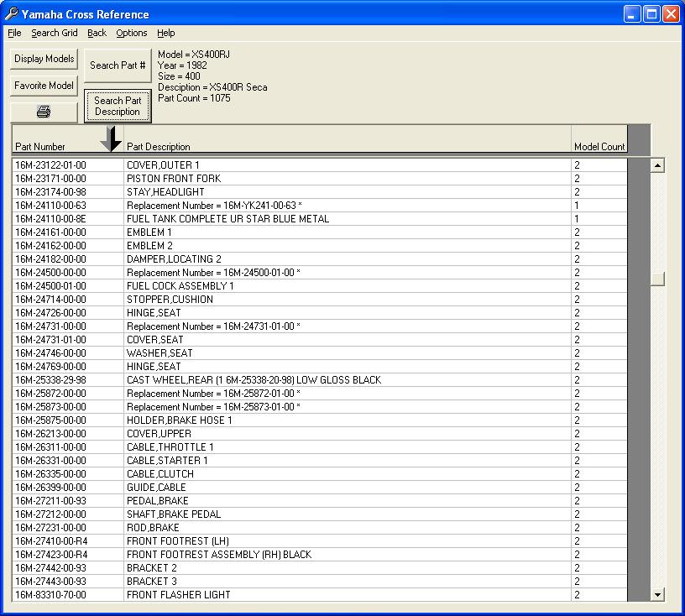685x616 pixels.
Task: Click the ROD,BRAKE row
Action: [x=319, y=528]
